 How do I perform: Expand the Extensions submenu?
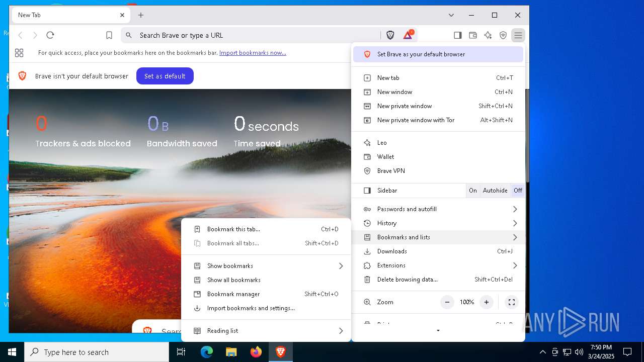click(438, 265)
